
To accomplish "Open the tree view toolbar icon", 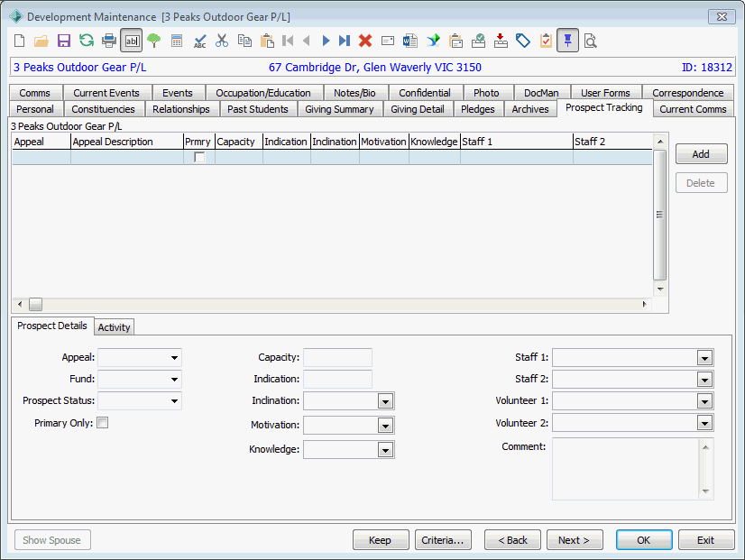I will (x=154, y=41).
